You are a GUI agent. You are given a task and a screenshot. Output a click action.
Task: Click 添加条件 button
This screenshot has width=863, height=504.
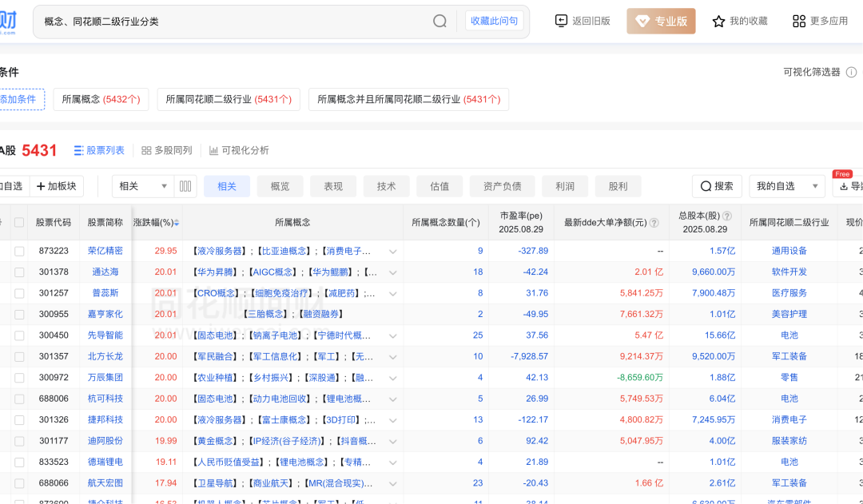tap(20, 99)
